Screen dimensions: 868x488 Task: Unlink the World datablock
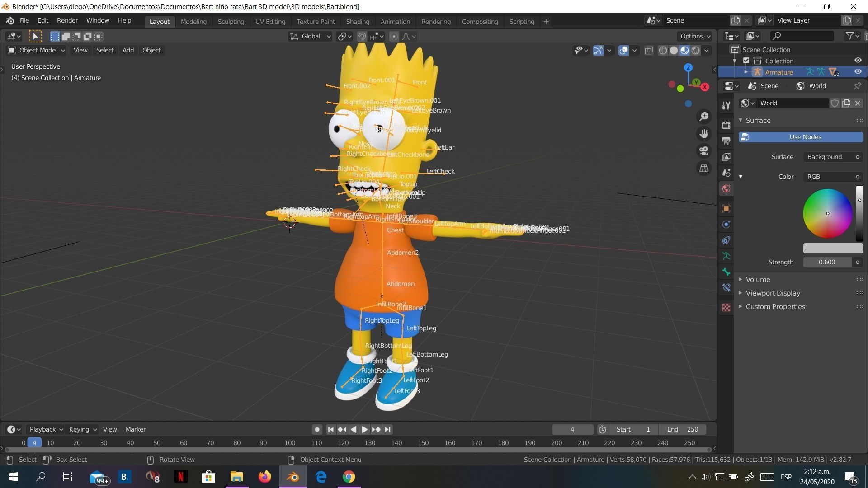[x=858, y=103]
